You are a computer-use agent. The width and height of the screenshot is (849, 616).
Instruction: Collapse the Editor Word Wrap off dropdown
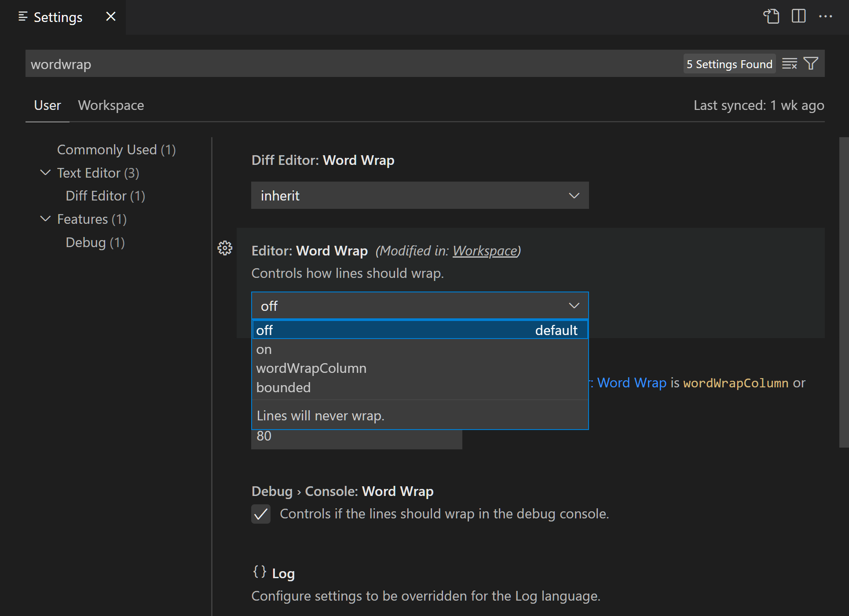[x=420, y=306]
